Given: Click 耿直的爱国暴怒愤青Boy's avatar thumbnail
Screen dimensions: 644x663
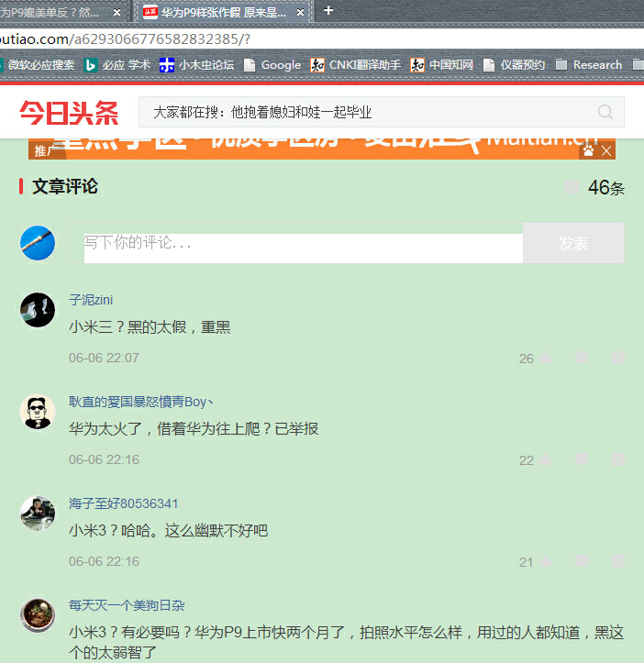Looking at the screenshot, I should tap(38, 412).
